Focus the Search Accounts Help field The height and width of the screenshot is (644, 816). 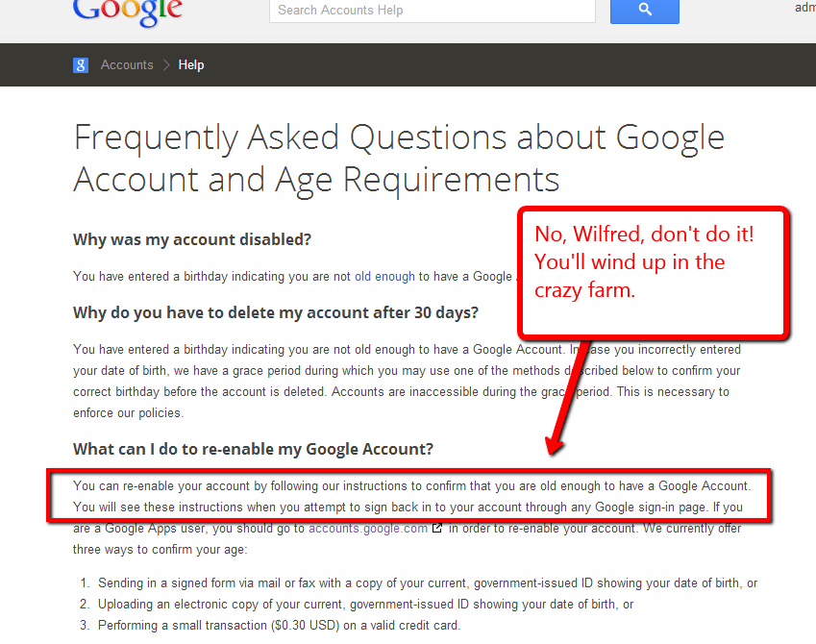pyautogui.click(x=432, y=11)
